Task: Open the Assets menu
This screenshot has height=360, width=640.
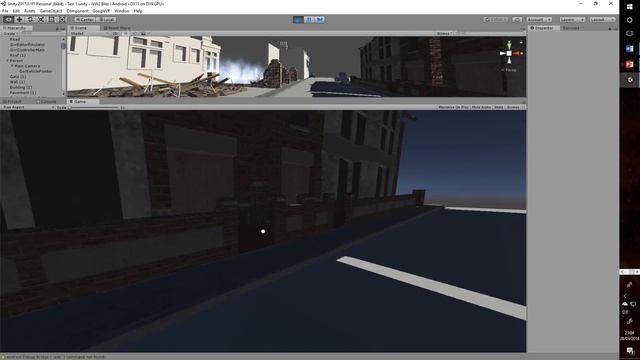Action: [x=30, y=11]
